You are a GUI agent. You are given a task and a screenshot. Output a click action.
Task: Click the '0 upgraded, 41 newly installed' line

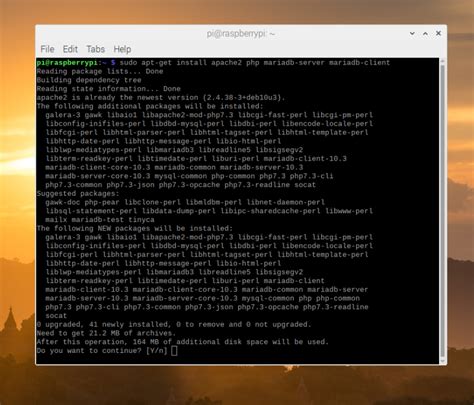click(x=174, y=325)
